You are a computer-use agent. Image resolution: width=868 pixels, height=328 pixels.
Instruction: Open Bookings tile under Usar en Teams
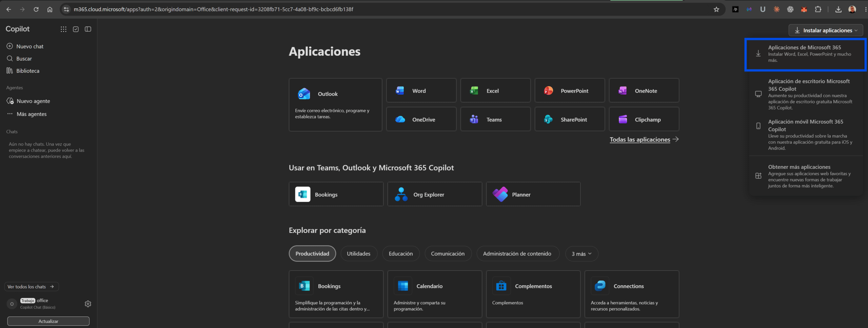(336, 194)
